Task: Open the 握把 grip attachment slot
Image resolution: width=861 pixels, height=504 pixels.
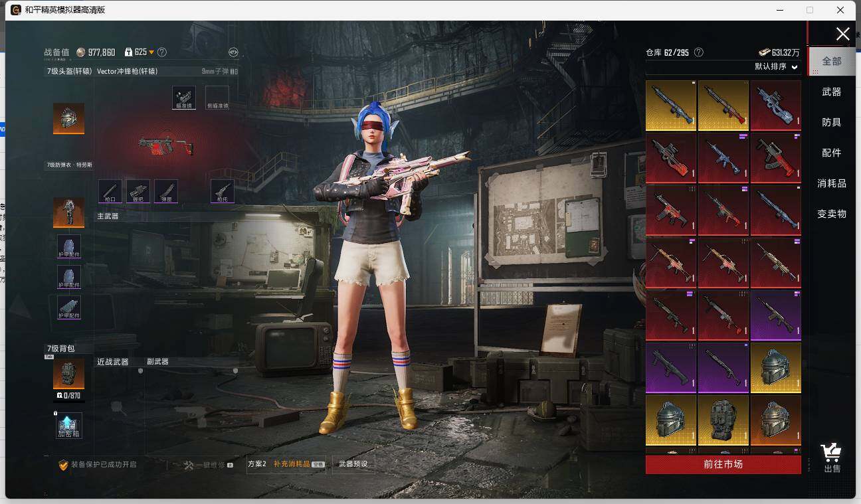Action: [138, 191]
